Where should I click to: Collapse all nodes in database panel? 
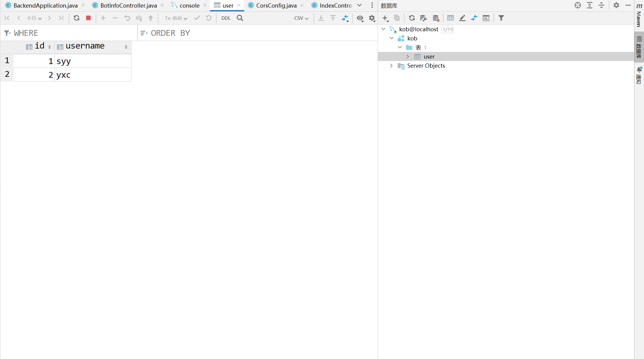(x=601, y=5)
